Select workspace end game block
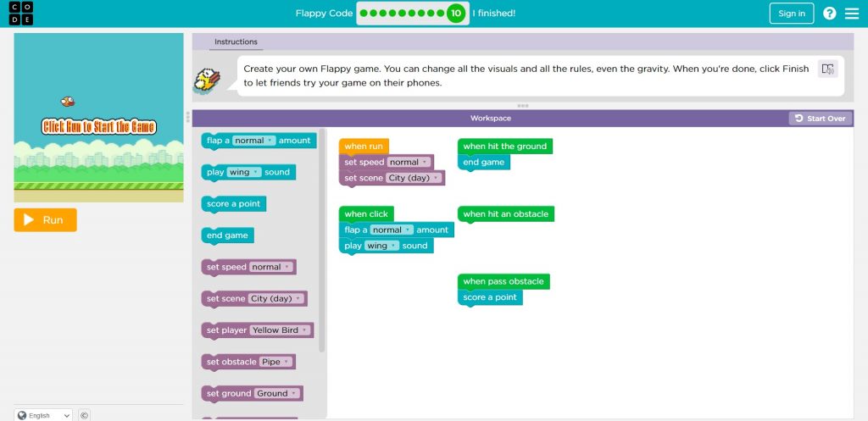Screen dimensions: 868x421 pos(484,162)
